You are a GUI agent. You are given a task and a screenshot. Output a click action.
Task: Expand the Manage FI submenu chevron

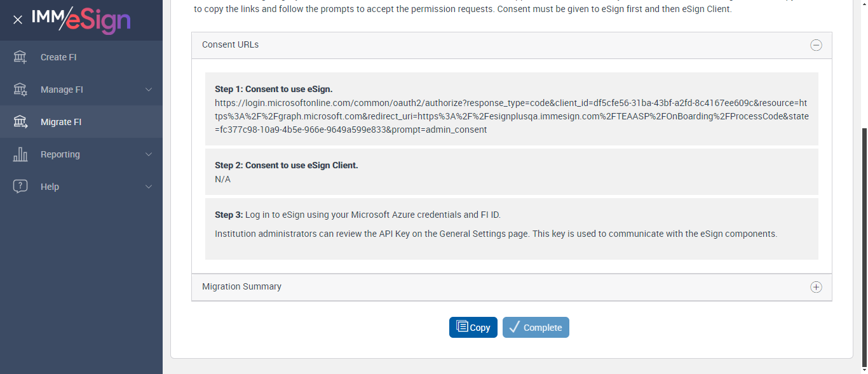tap(149, 90)
